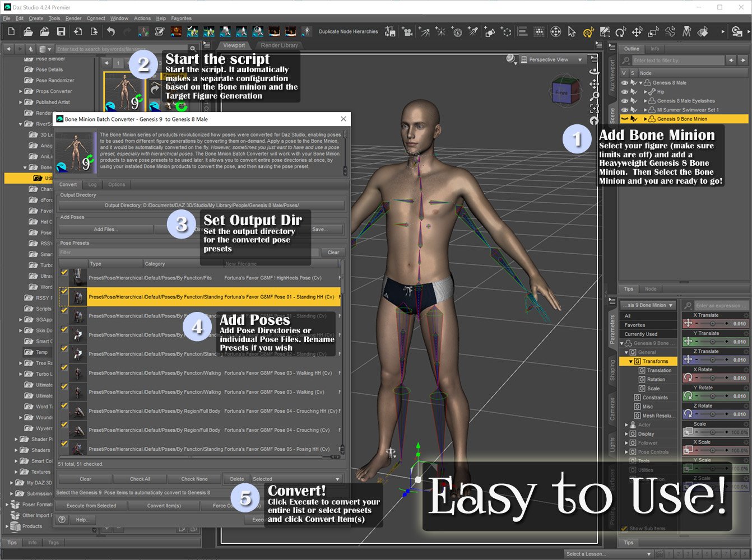
Task: Click the viewport Frame selection icon
Action: [x=594, y=109]
